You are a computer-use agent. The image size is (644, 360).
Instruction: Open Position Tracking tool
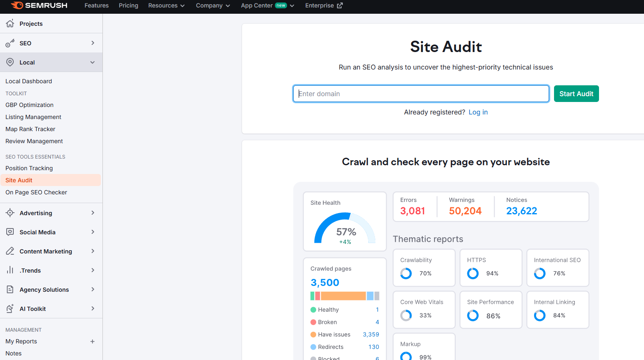(x=29, y=168)
